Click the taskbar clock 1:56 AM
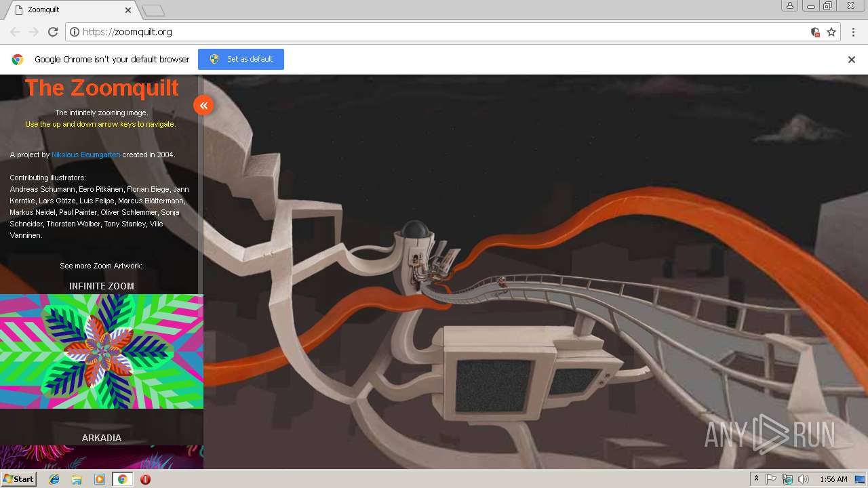This screenshot has width=868, height=488. pos(833,479)
